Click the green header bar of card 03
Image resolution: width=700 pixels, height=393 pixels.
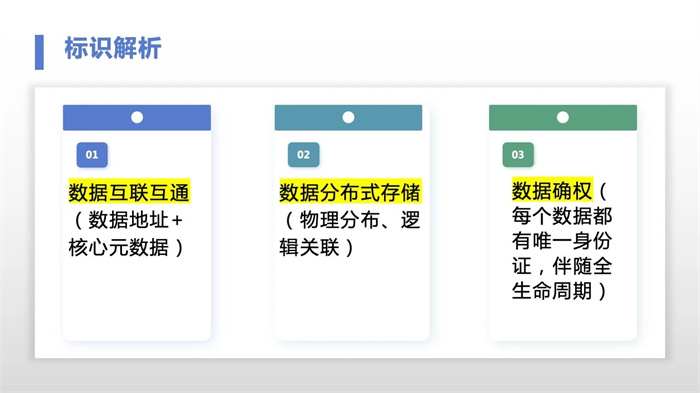(563, 117)
